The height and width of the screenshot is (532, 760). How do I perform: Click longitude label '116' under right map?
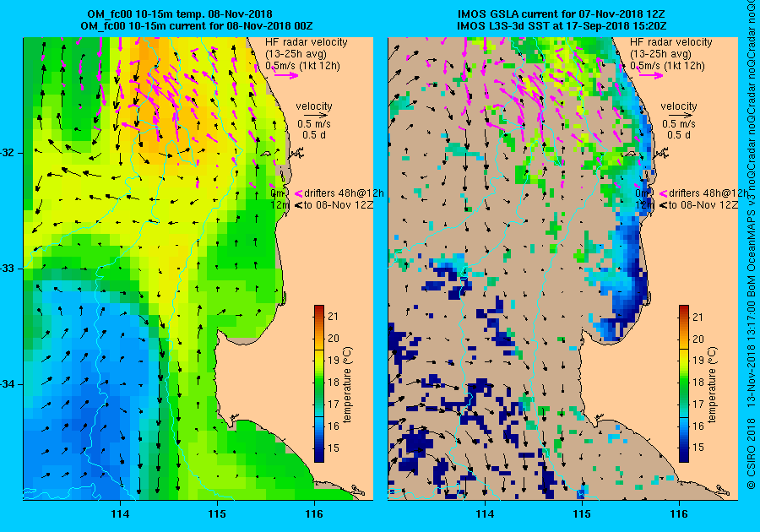point(679,513)
